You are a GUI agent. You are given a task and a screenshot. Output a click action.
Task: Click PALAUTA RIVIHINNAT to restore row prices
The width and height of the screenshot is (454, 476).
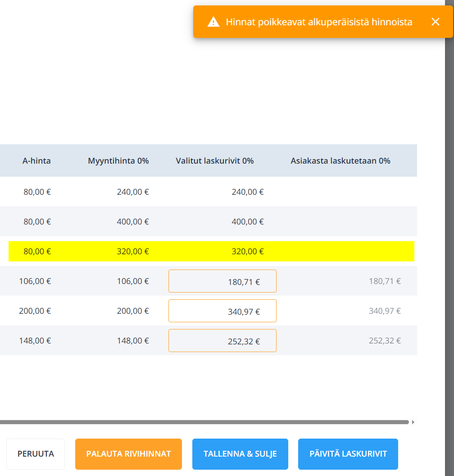tap(128, 454)
